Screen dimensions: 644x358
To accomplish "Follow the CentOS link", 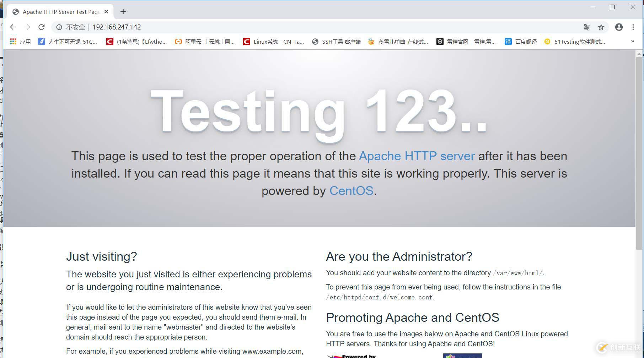I will pos(351,191).
